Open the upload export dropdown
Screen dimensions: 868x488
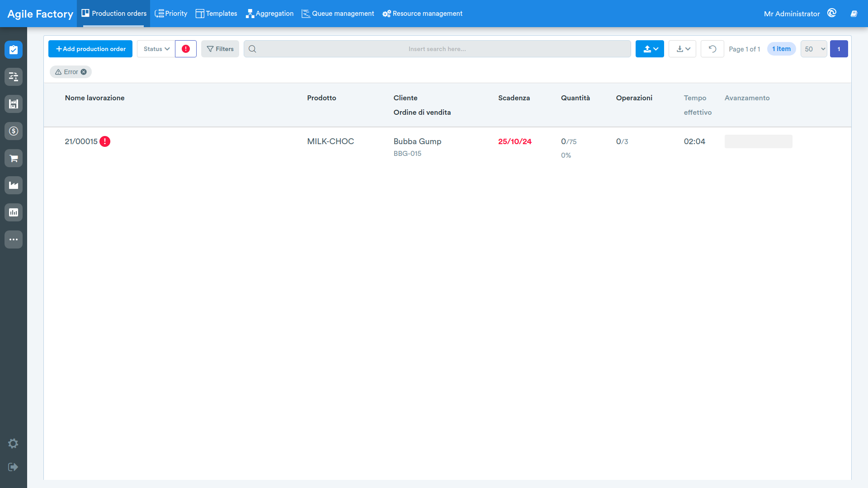tap(650, 49)
